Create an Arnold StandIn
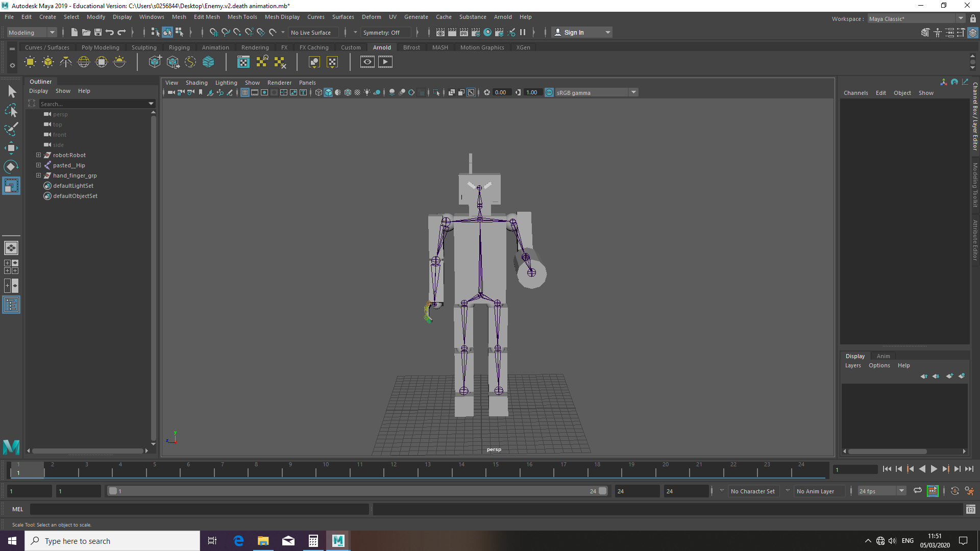 pyautogui.click(x=155, y=62)
